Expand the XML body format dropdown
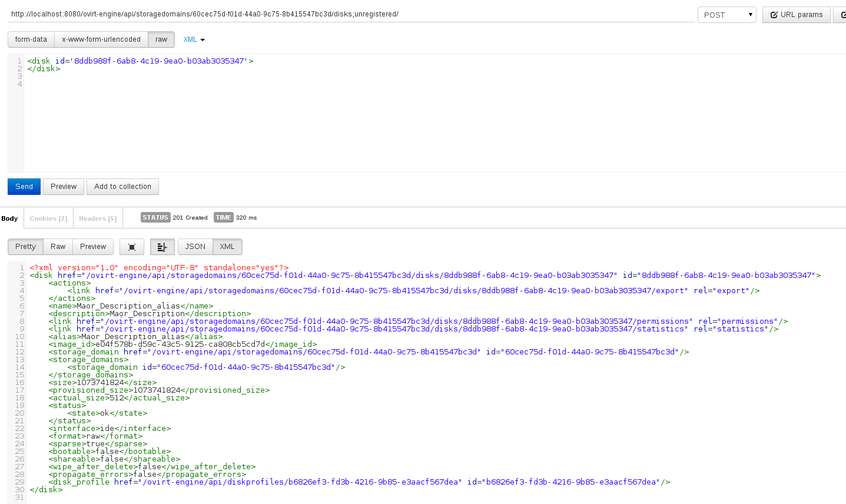Viewport: 846px width, 504px height. coord(194,39)
